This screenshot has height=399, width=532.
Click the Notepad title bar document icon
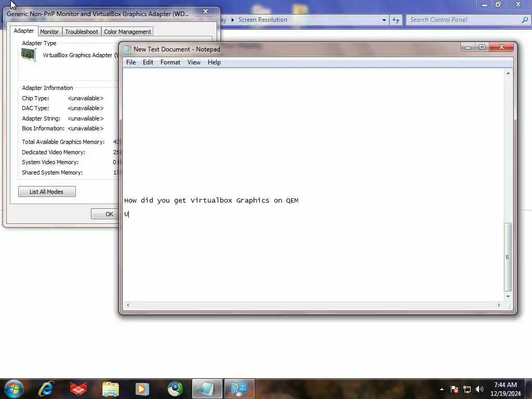pyautogui.click(x=128, y=49)
